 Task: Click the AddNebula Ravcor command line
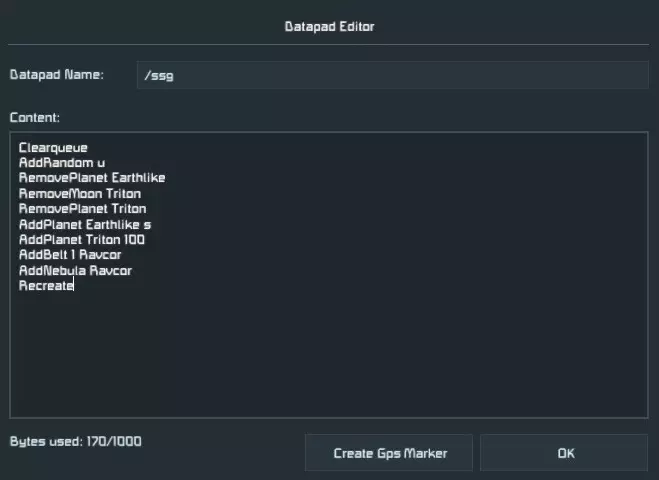click(75, 271)
